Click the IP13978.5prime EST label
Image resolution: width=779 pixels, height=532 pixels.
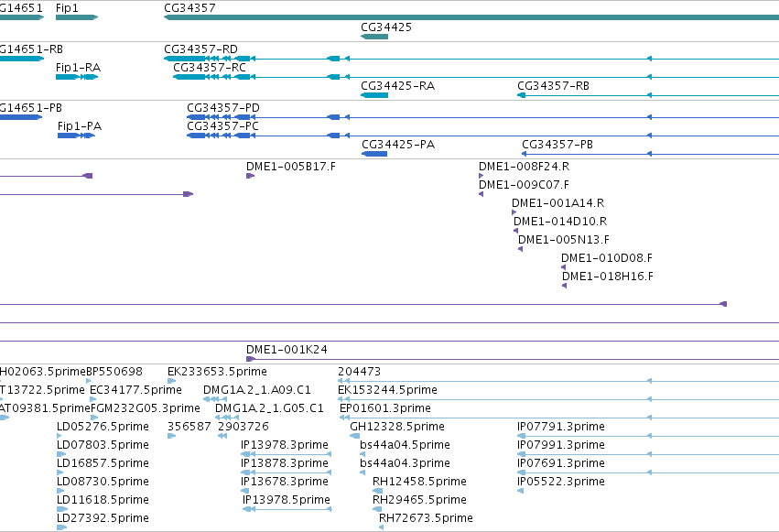coord(287,500)
